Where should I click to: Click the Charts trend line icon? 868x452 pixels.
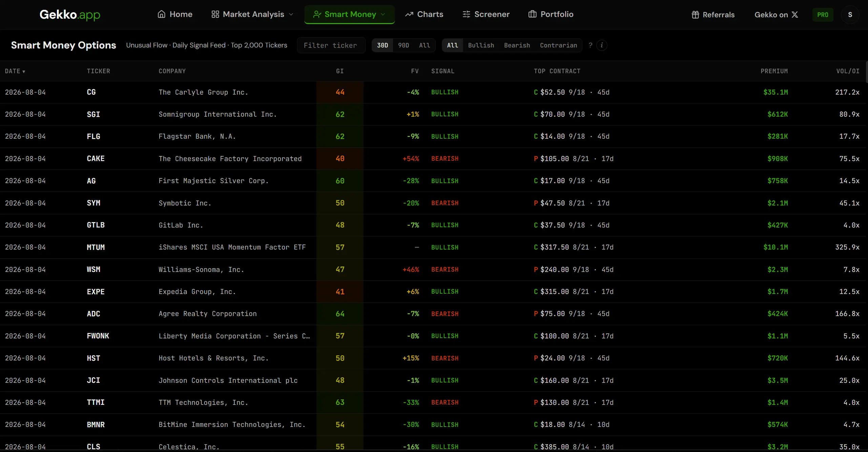[409, 14]
